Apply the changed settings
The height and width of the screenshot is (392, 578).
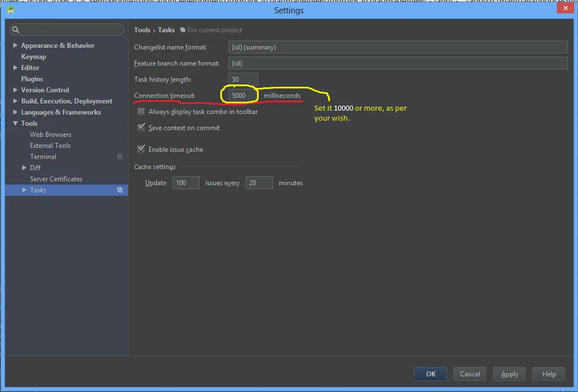[x=509, y=374]
